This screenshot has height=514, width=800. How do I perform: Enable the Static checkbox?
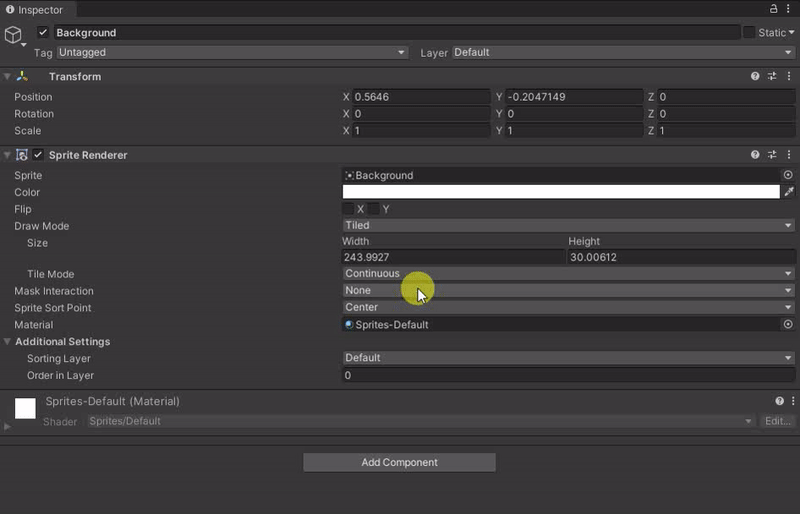(749, 33)
